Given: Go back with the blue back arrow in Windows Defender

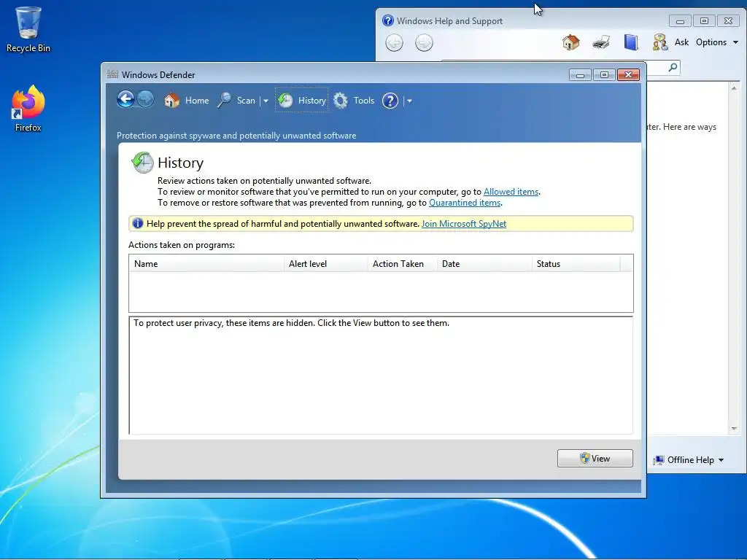Looking at the screenshot, I should pyautogui.click(x=125, y=99).
